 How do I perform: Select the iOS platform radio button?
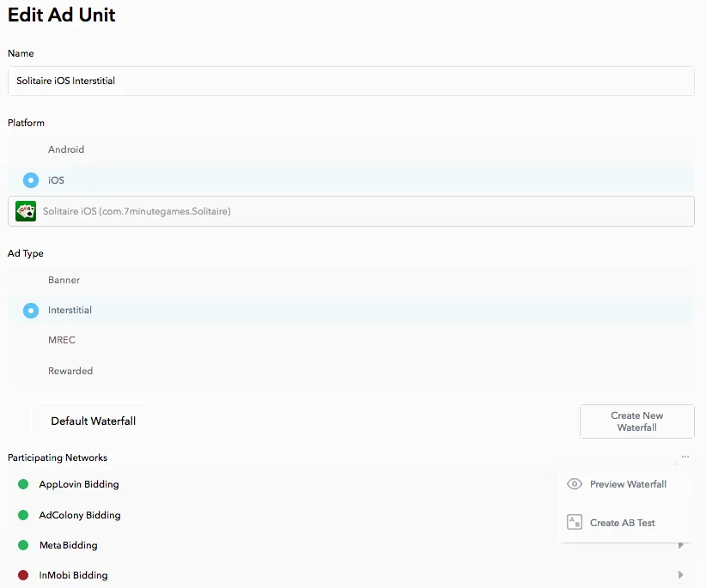pyautogui.click(x=31, y=180)
